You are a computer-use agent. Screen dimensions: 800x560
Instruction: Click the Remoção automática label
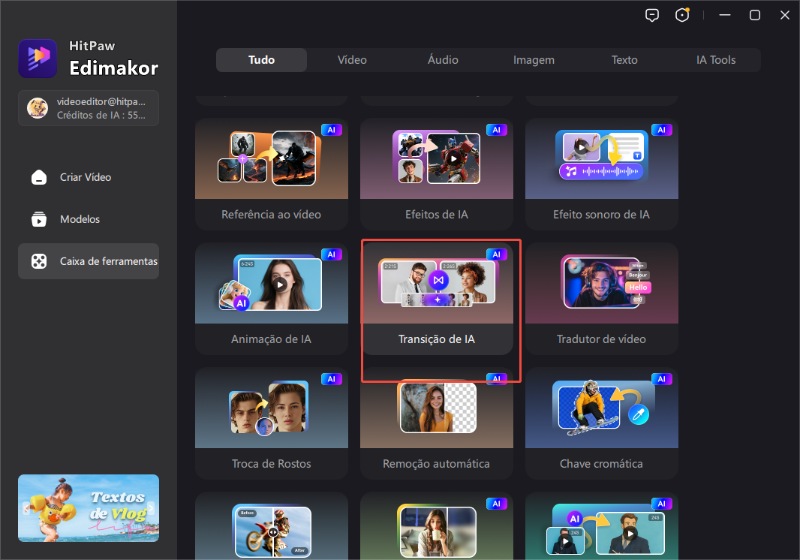436,464
